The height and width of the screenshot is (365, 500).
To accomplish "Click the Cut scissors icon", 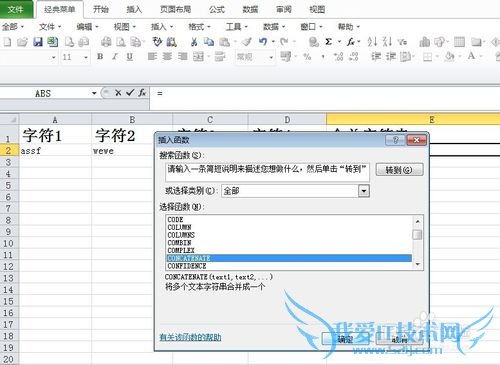I will pos(194,42).
